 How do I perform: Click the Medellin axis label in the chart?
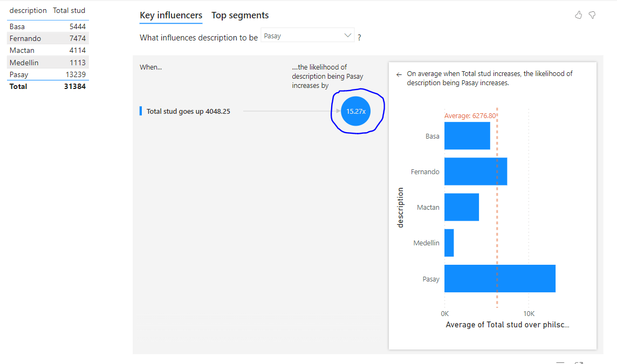[x=426, y=243]
